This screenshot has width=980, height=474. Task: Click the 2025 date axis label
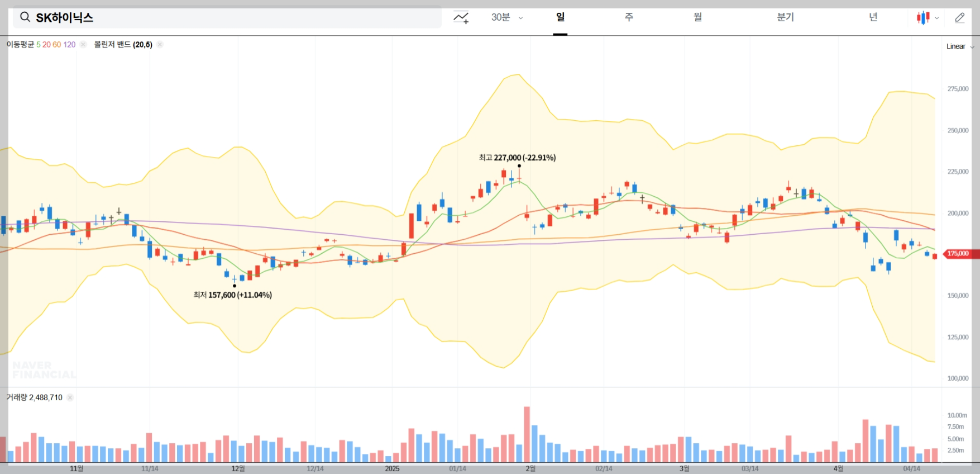392,468
